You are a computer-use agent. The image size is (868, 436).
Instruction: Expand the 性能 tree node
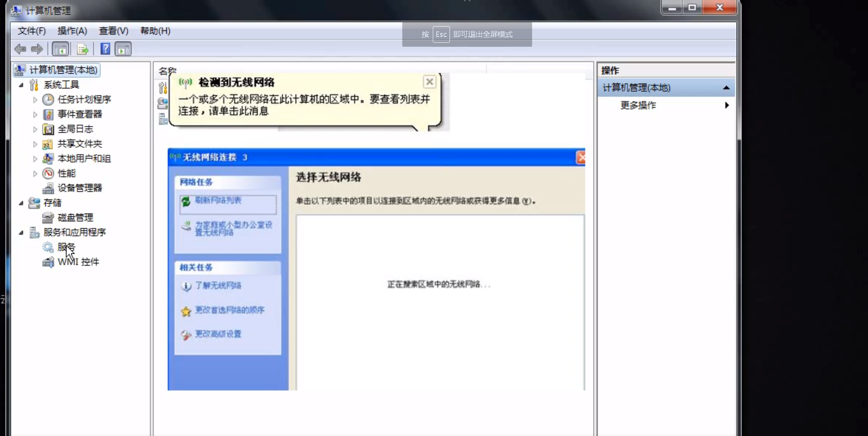[35, 173]
